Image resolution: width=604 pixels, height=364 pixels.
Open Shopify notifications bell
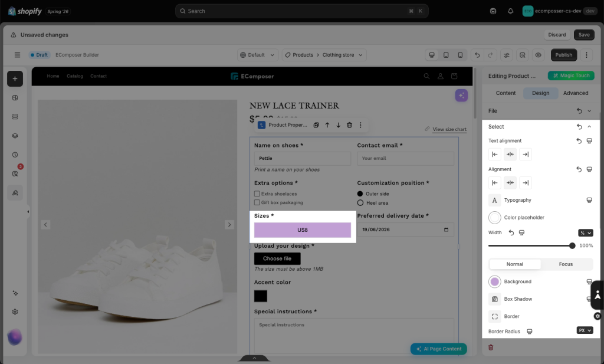pyautogui.click(x=510, y=11)
